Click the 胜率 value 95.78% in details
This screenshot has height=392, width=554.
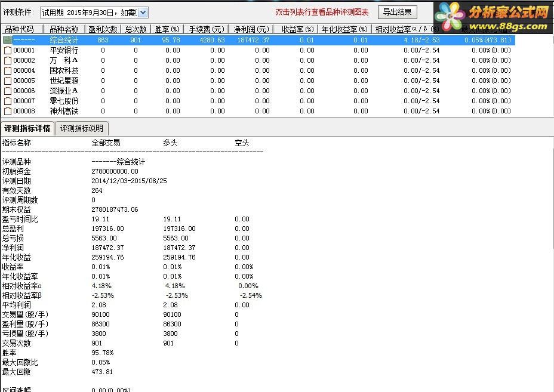click(103, 353)
